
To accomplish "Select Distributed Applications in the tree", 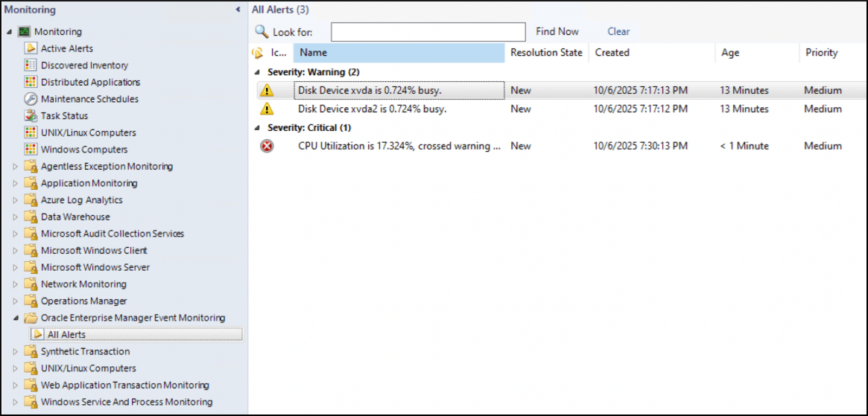I will 90,82.
